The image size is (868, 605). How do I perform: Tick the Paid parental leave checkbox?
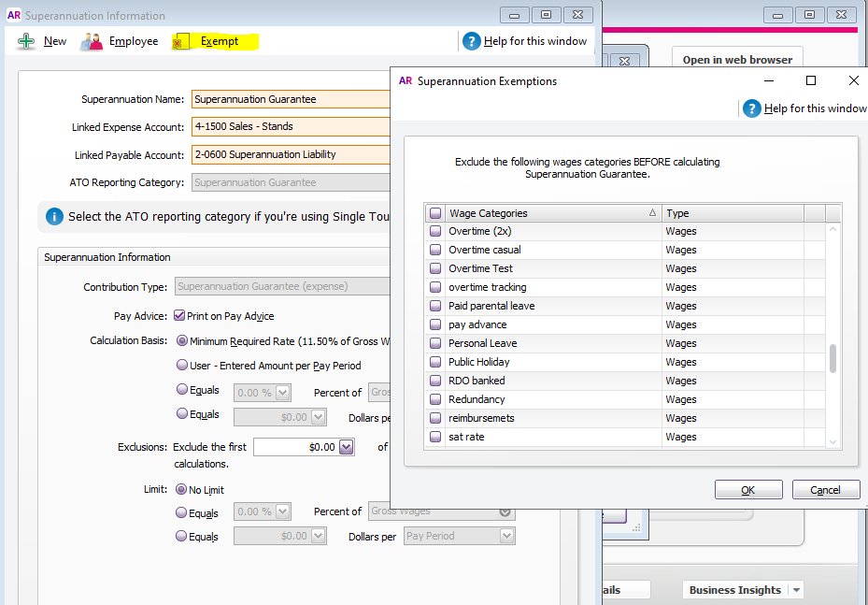pyautogui.click(x=435, y=306)
